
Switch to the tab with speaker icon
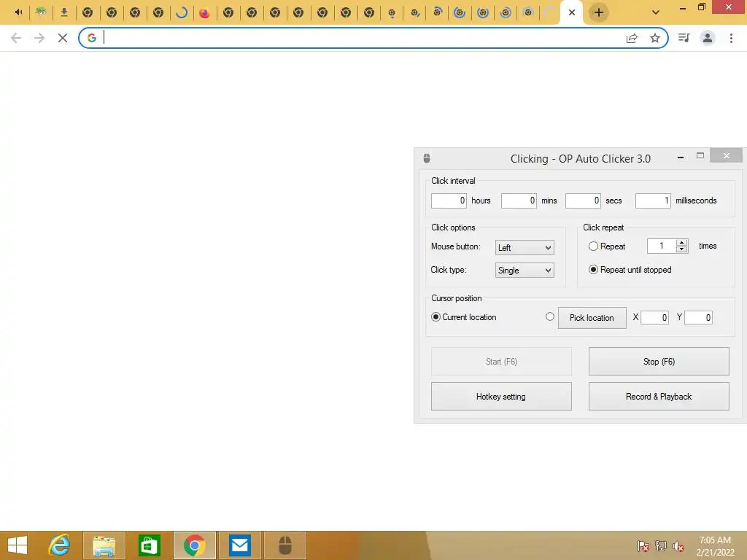(18, 12)
